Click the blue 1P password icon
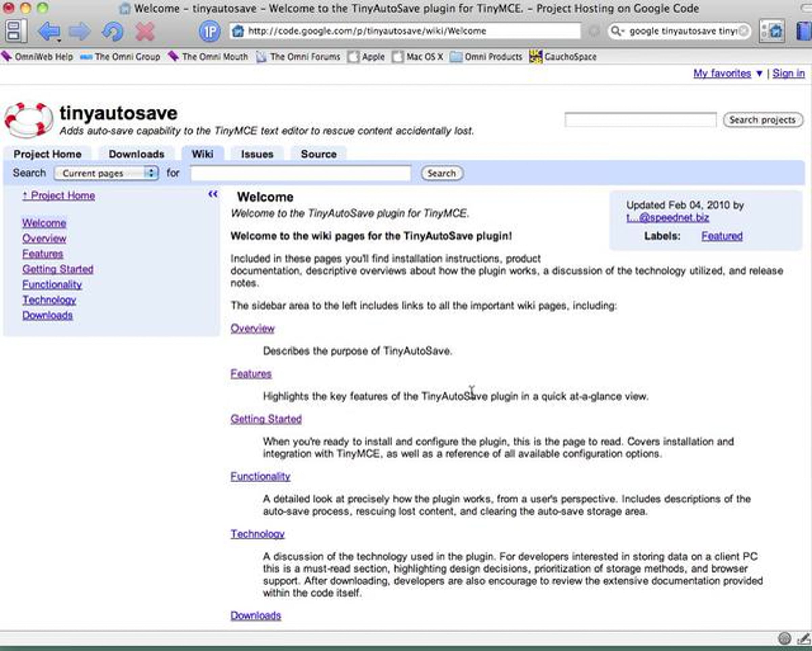This screenshot has width=812, height=651. tap(209, 31)
